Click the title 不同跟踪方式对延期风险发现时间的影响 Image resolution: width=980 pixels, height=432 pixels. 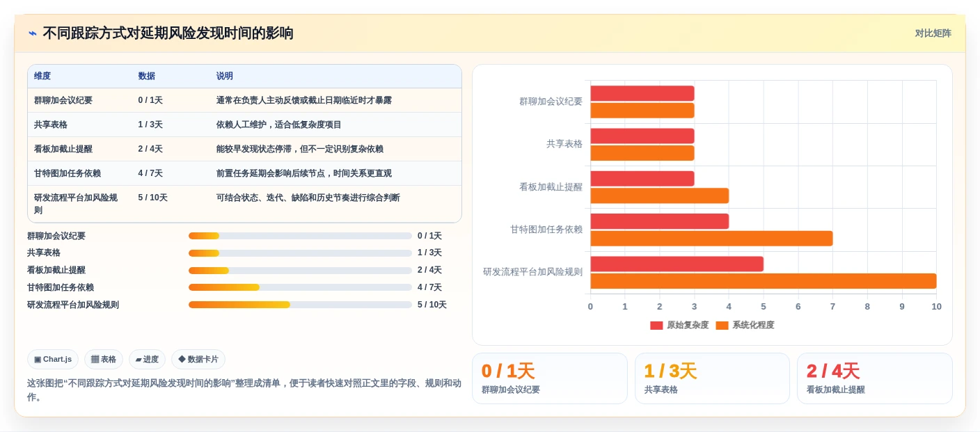tap(168, 33)
